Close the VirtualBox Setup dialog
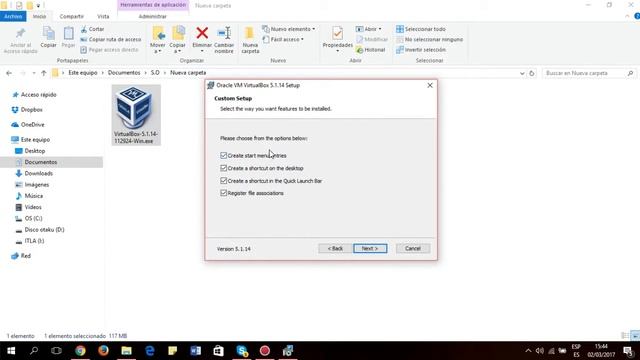The image size is (640, 360). (x=430, y=85)
